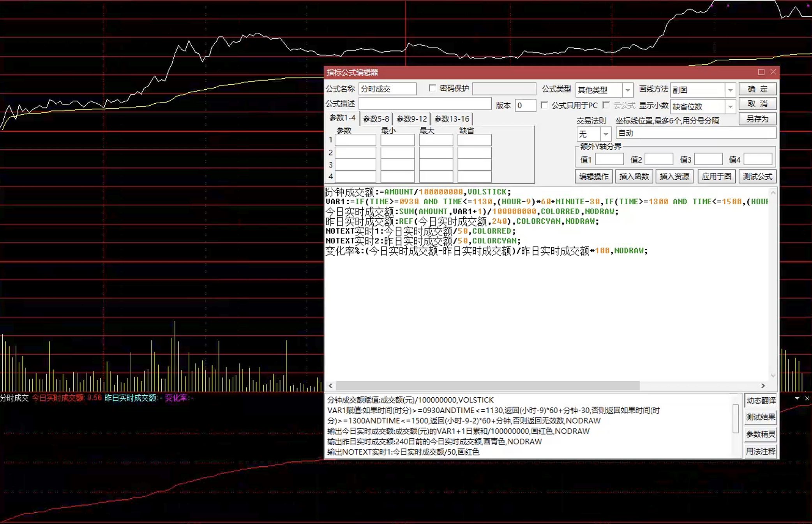Image resolution: width=812 pixels, height=524 pixels.
Task: Enable the 密码保护 checkbox
Action: 432,88
